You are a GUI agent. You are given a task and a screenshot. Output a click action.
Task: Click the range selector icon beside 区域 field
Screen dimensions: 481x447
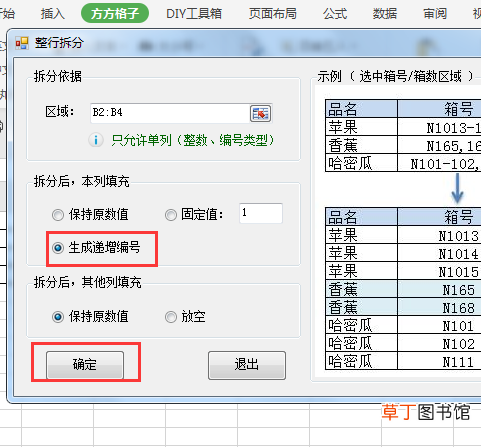(x=260, y=113)
